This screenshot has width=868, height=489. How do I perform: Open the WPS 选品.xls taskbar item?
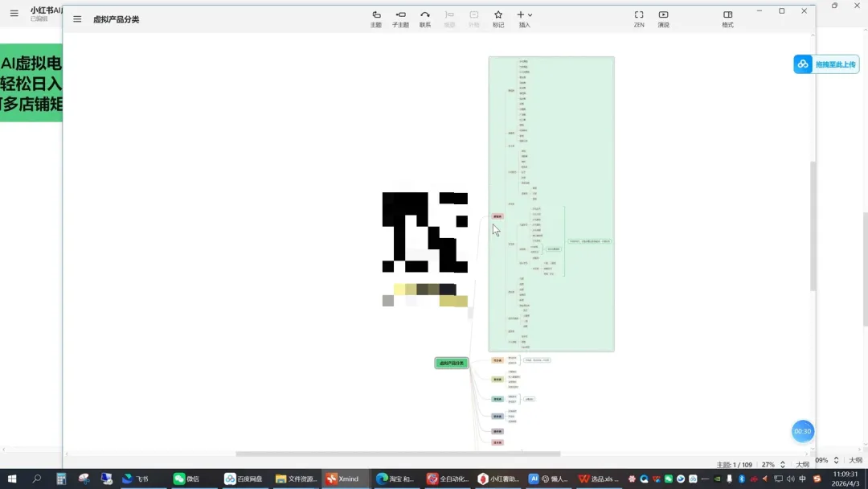point(599,479)
